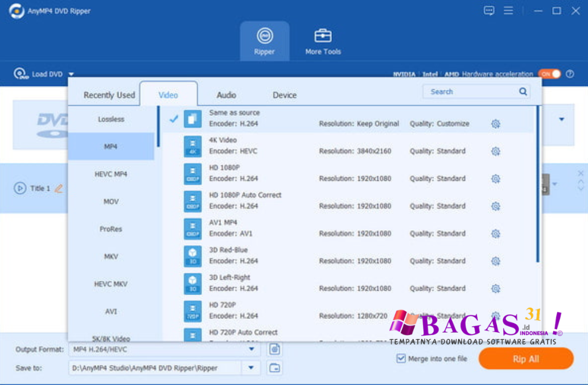Open the output profile settings icon
Image resolution: width=588 pixels, height=385 pixels.
point(274,349)
